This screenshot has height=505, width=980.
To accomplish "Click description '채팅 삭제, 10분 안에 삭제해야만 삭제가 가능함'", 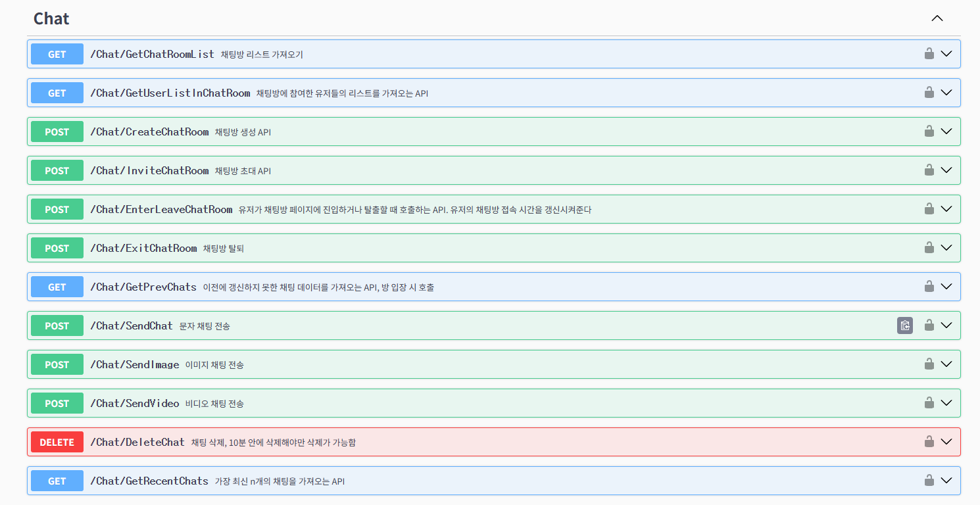I will [274, 443].
